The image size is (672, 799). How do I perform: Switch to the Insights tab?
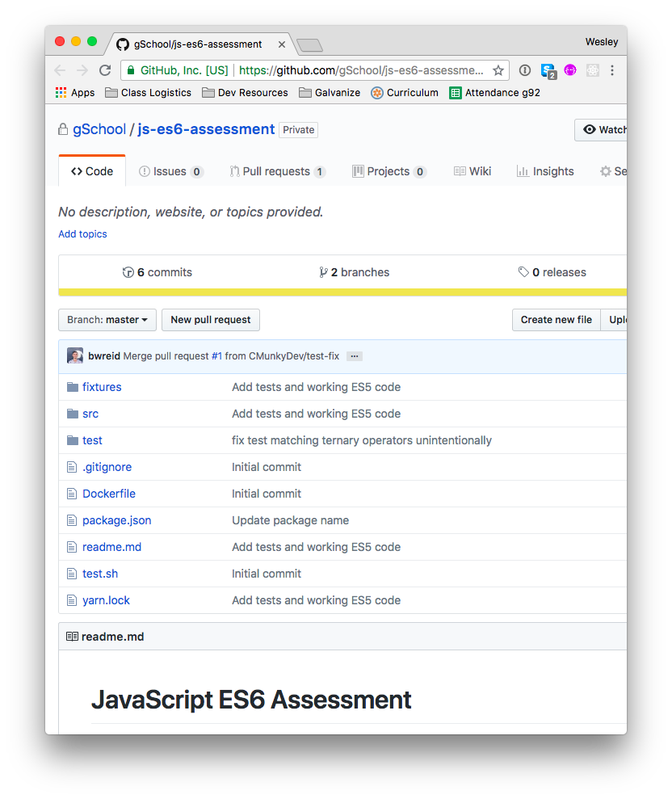click(x=545, y=172)
